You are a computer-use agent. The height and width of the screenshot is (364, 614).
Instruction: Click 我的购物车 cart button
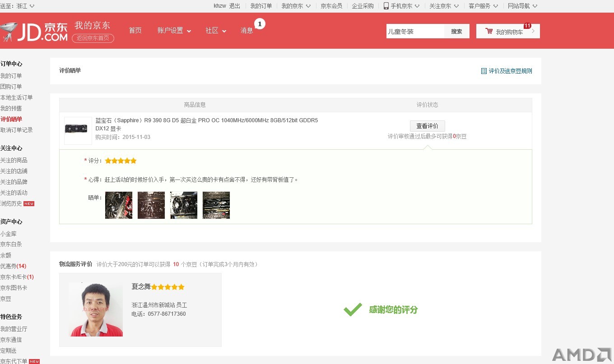coord(508,31)
